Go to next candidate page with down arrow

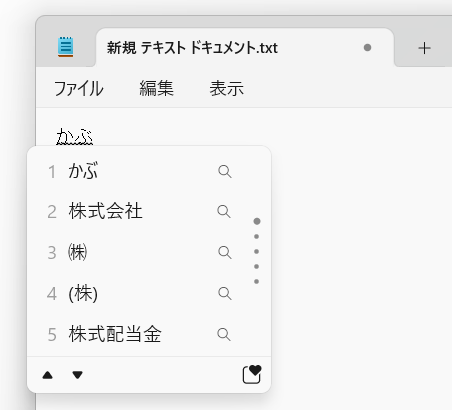77,375
